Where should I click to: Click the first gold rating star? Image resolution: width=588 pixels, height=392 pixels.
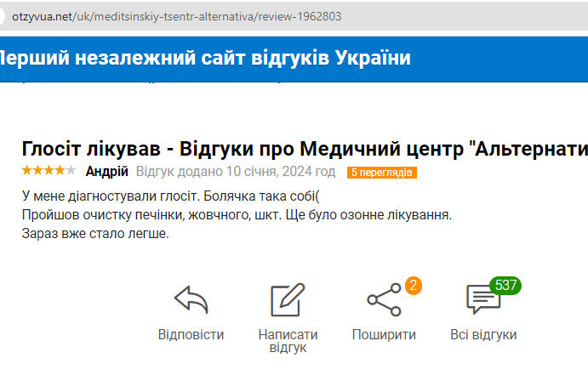point(26,172)
